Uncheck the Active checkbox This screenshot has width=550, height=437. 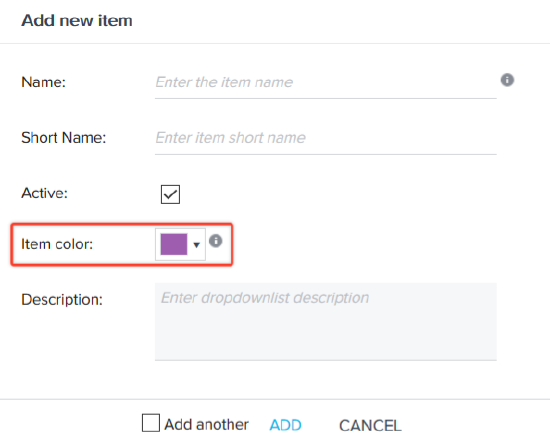(170, 194)
